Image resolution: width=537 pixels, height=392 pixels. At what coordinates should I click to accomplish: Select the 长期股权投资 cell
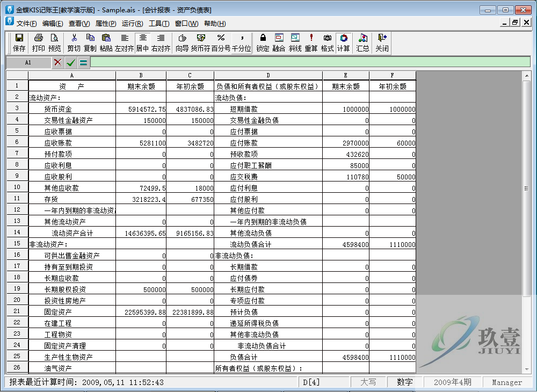pos(72,289)
